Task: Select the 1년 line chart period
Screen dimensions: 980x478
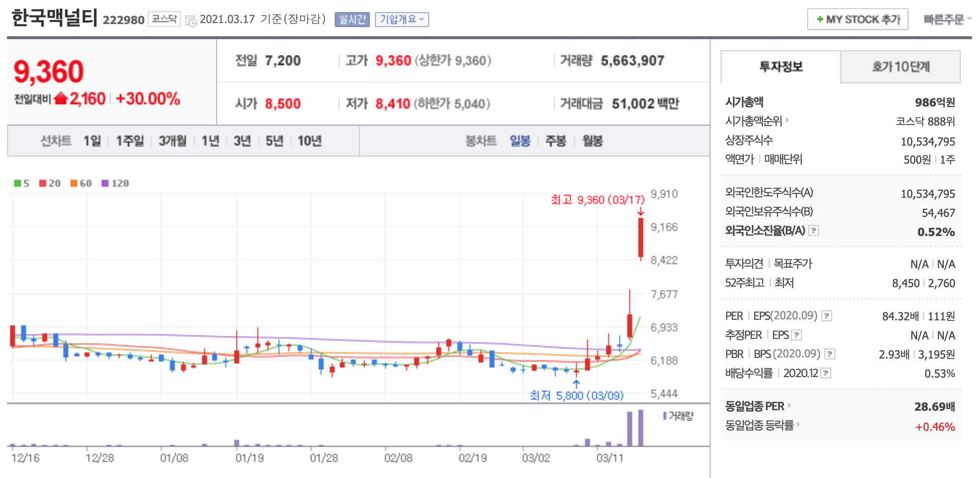Action: 210,141
